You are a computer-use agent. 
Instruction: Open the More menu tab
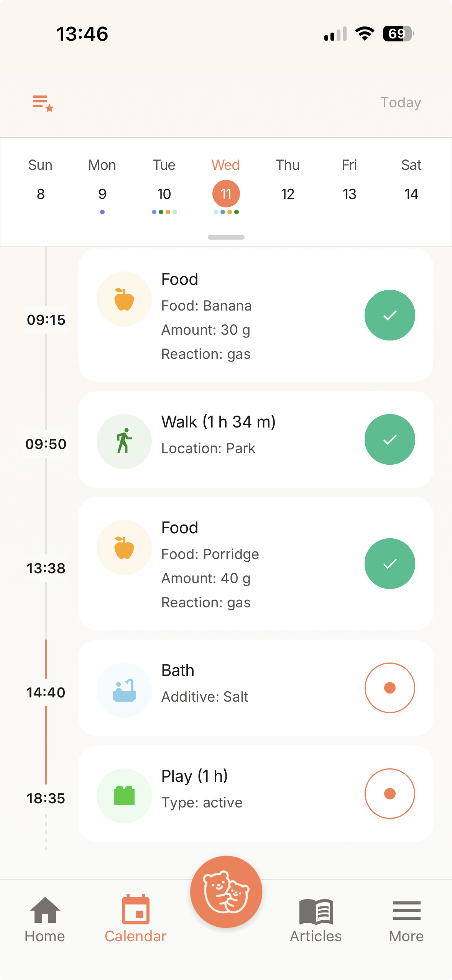click(406, 919)
